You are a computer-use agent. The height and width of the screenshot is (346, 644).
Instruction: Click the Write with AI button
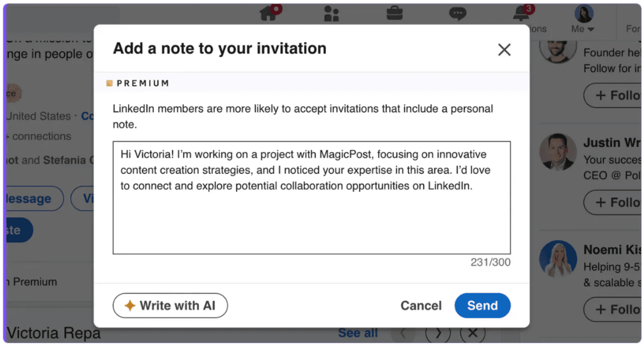pyautogui.click(x=170, y=306)
